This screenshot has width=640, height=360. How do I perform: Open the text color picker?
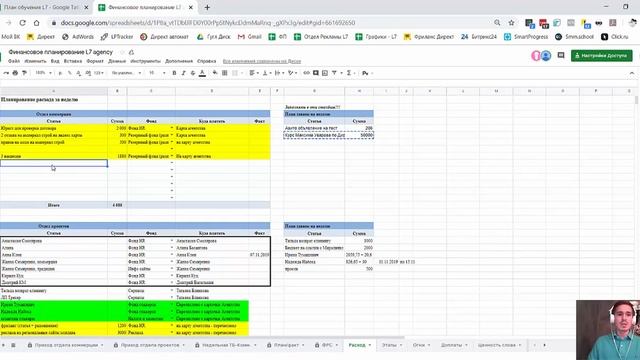coord(202,73)
